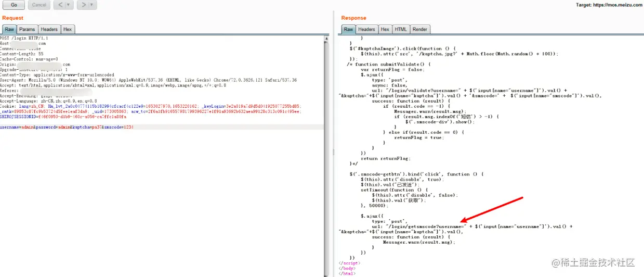Click the $('.smscode-getbtn').bind line
The width and height of the screenshot is (644, 277).
point(417,174)
